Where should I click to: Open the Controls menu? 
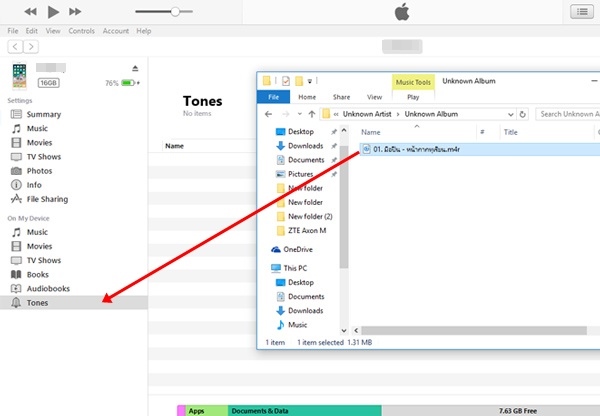point(82,31)
